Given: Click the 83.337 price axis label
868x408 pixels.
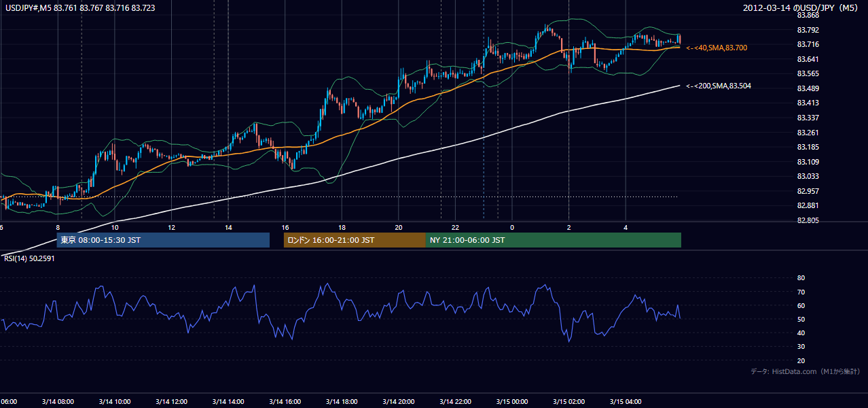Looking at the screenshot, I should point(808,118).
